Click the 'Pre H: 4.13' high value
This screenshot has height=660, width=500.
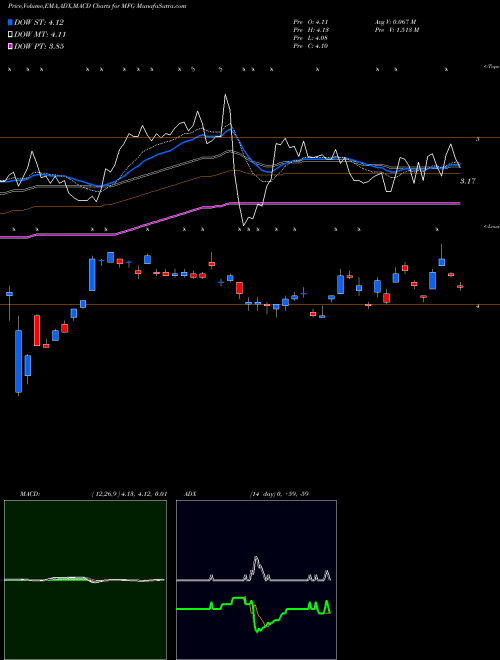point(311,30)
